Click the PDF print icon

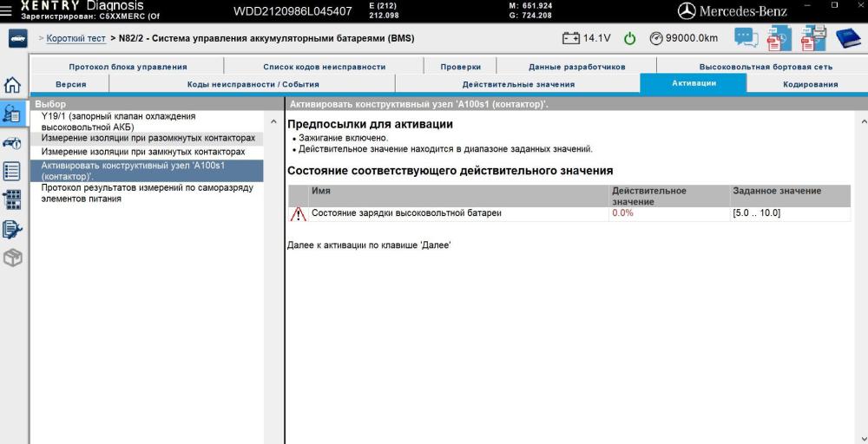813,37
